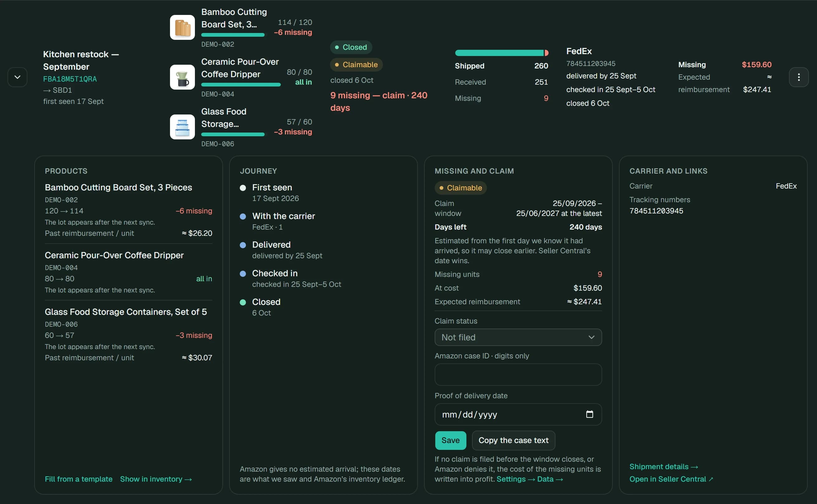Viewport: 817px width, 504px height.
Task: Copy the case text
Action: (513, 440)
